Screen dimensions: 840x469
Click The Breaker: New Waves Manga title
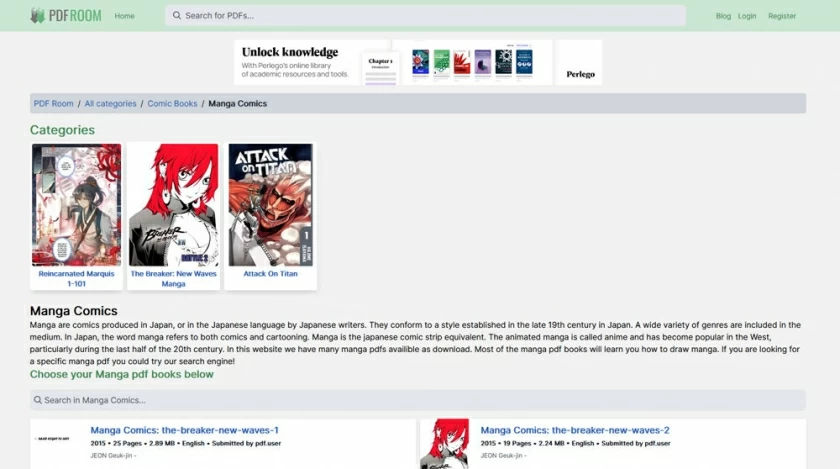point(174,278)
